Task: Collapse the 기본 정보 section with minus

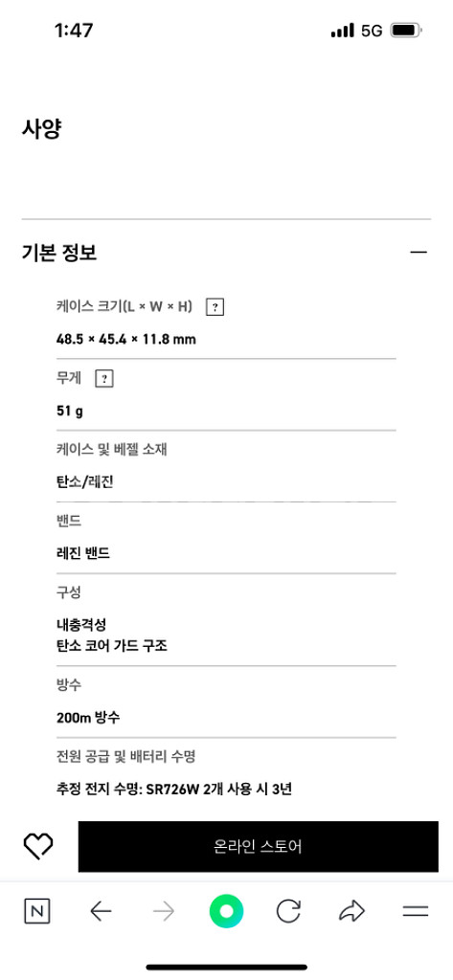Action: (x=419, y=253)
